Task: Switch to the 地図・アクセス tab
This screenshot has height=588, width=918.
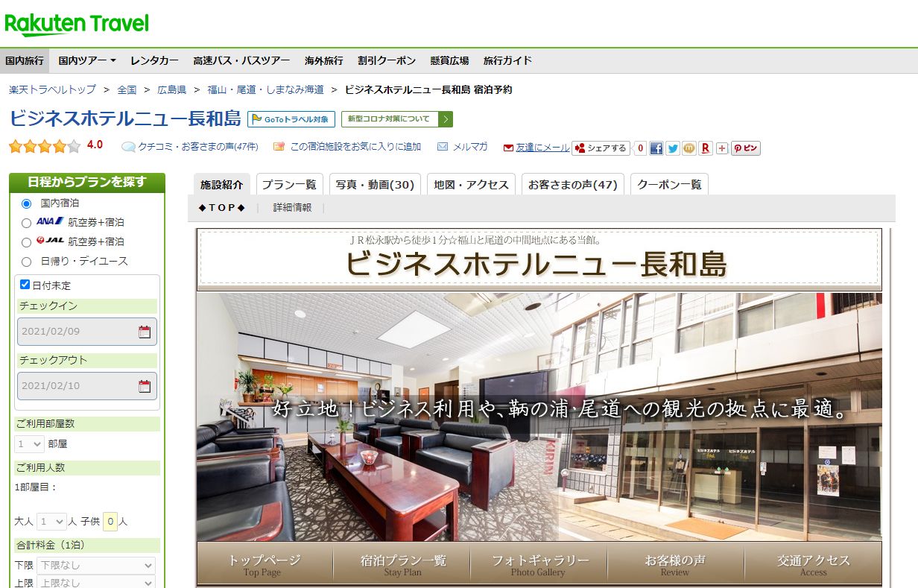Action: [472, 184]
